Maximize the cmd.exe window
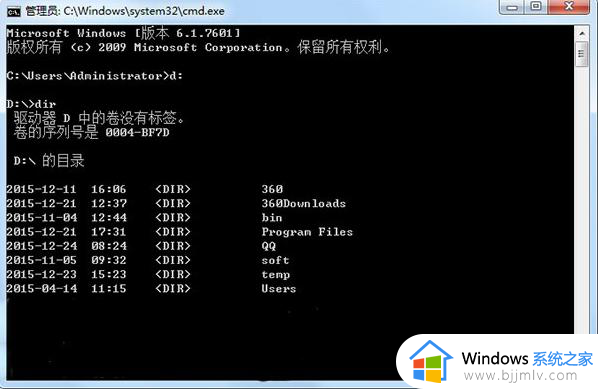This screenshot has height=389, width=598. [x=536, y=6]
